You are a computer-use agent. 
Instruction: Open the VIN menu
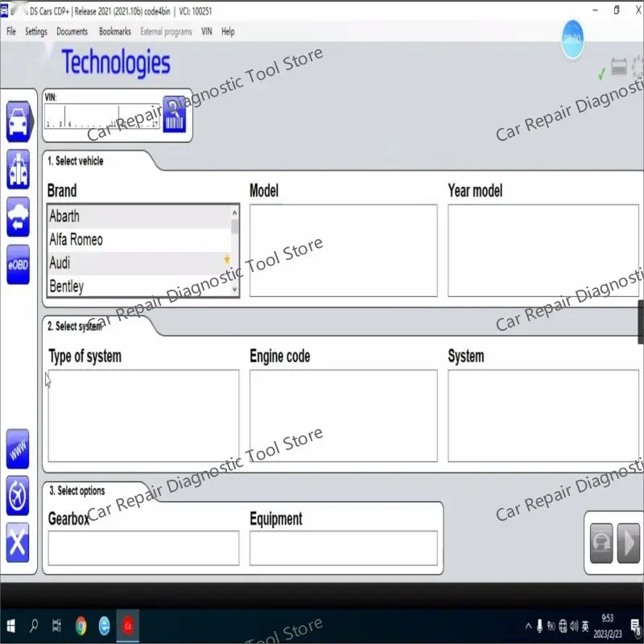tap(207, 31)
